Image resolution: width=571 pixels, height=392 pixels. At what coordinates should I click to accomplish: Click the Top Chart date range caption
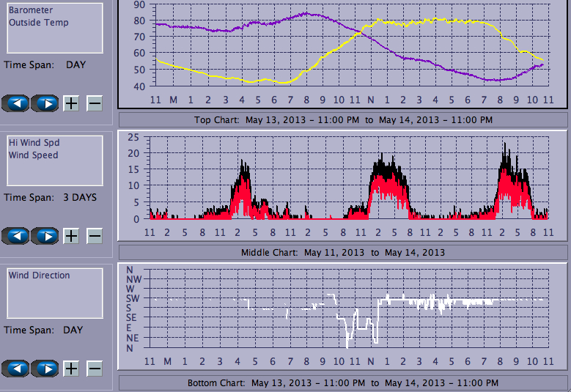click(343, 120)
